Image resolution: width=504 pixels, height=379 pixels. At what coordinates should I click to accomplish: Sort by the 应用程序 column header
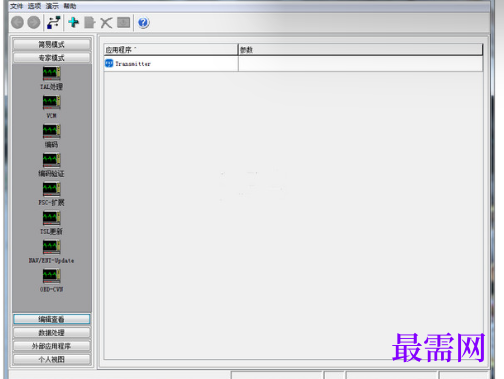[171, 50]
